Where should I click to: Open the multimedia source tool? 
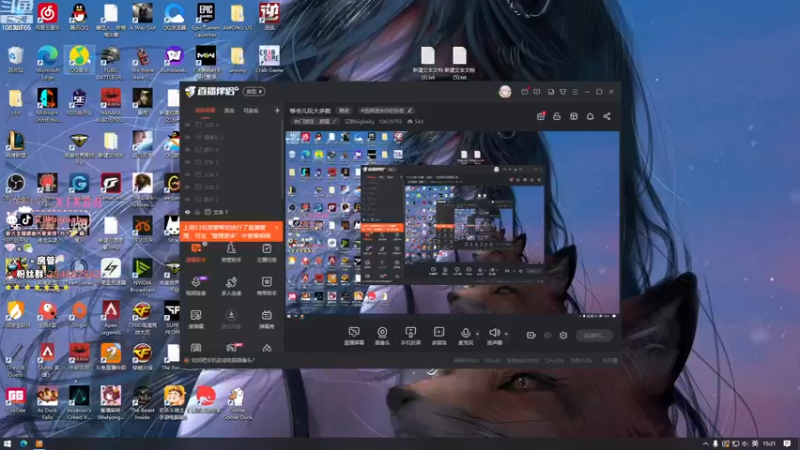439,336
